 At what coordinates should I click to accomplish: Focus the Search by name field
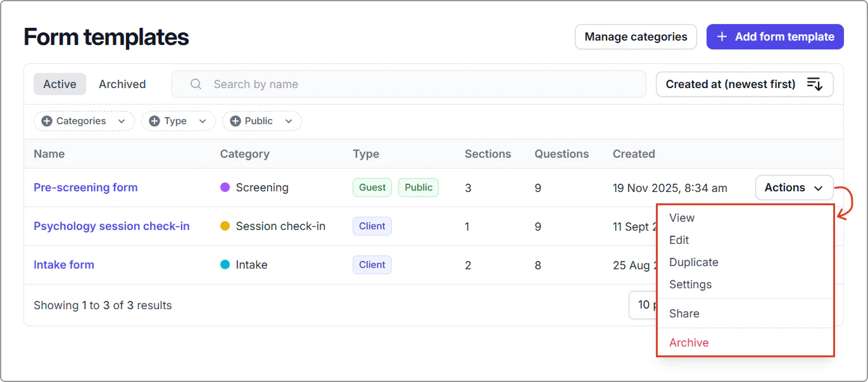pos(409,84)
